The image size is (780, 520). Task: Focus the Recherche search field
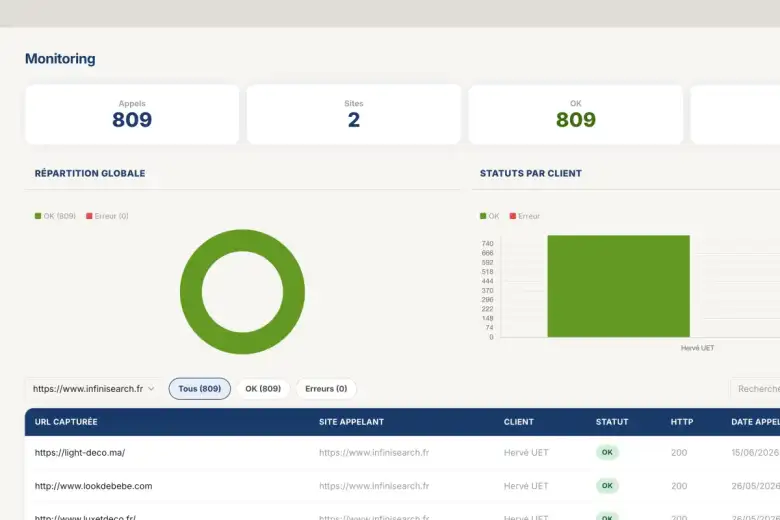(756, 389)
